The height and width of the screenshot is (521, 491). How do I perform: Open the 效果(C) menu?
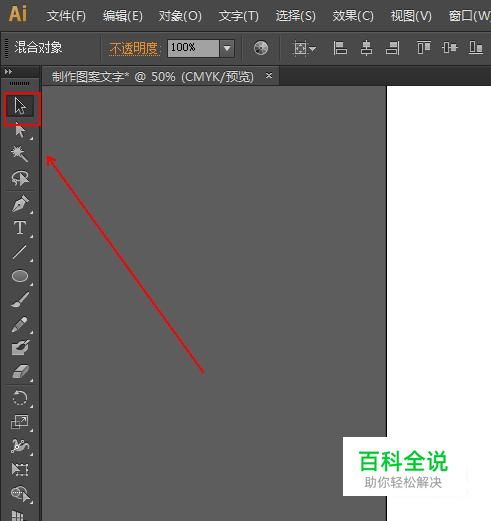pos(353,16)
